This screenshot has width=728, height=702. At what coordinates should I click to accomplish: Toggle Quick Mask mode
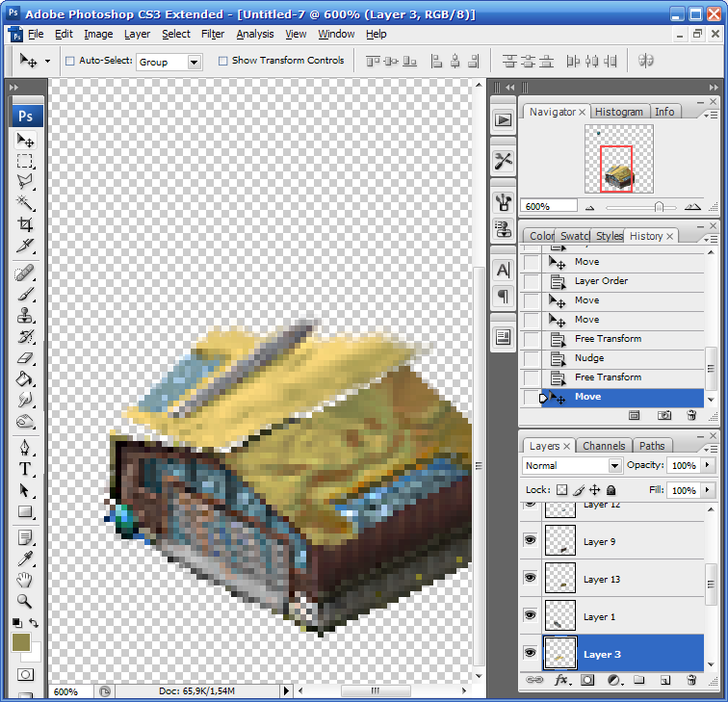point(25,674)
